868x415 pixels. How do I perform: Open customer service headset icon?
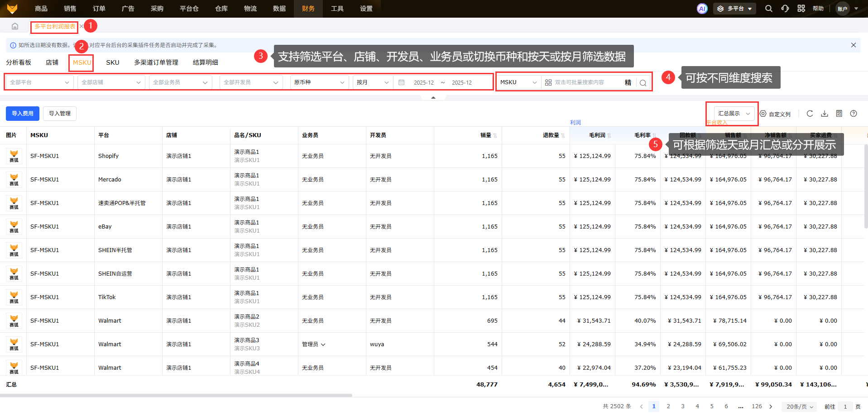click(785, 9)
